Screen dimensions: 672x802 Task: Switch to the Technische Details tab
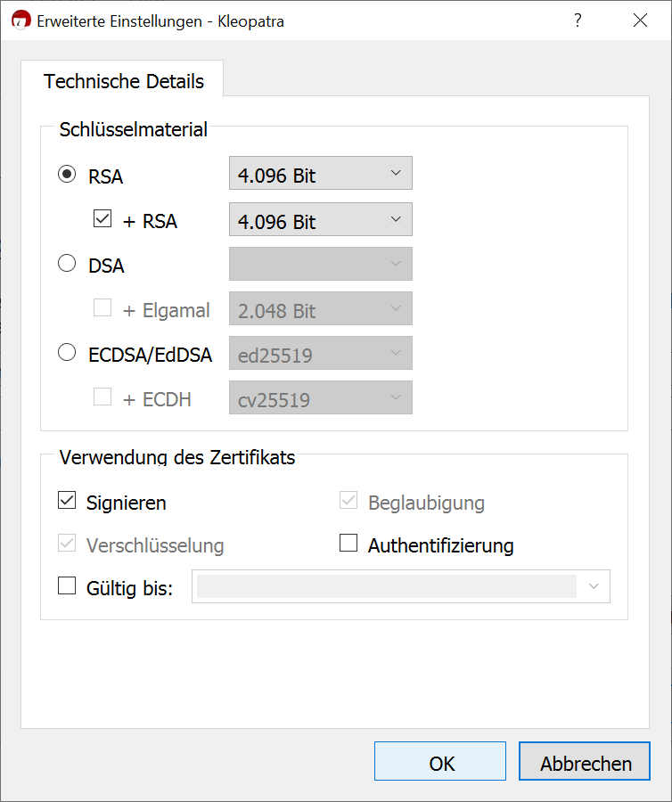pos(123,81)
